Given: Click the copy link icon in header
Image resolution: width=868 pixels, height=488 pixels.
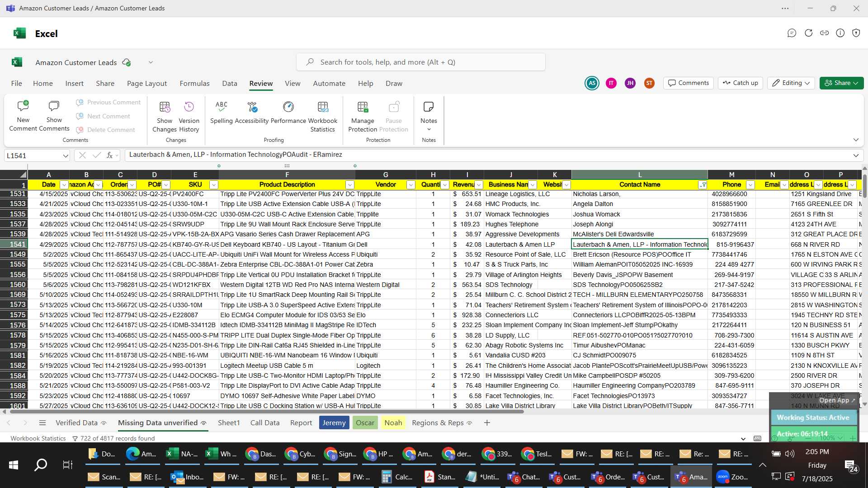Looking at the screenshot, I should (825, 33).
